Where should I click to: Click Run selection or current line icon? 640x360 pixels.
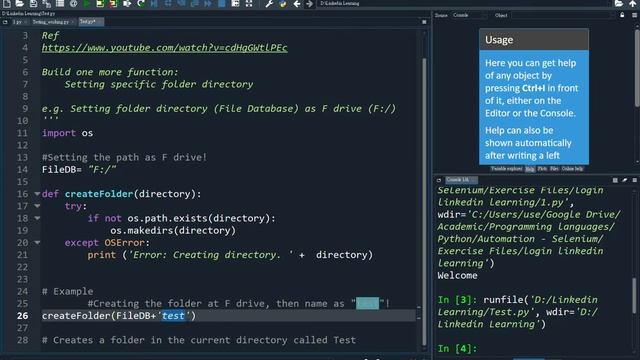[x=127, y=3]
